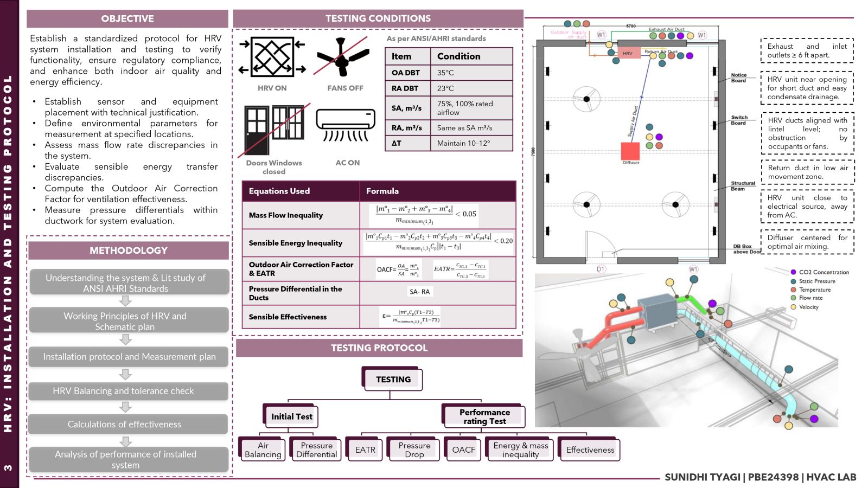Image resolution: width=868 pixels, height=488 pixels.
Task: Click the HRV ducts aligned with lintel note
Action: coord(807,133)
